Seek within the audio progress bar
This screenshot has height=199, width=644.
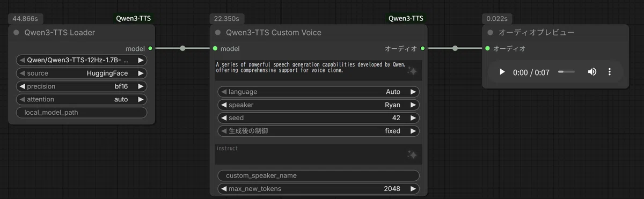566,72
